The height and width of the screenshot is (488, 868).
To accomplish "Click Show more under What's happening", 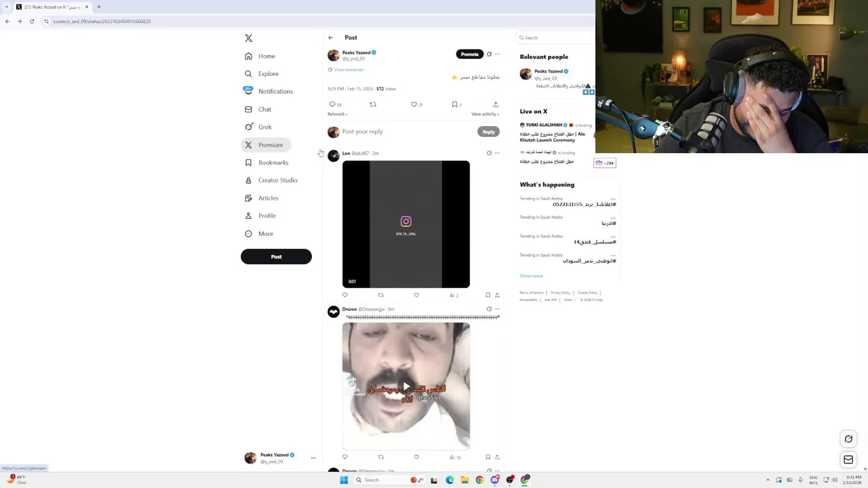I will 531,276.
